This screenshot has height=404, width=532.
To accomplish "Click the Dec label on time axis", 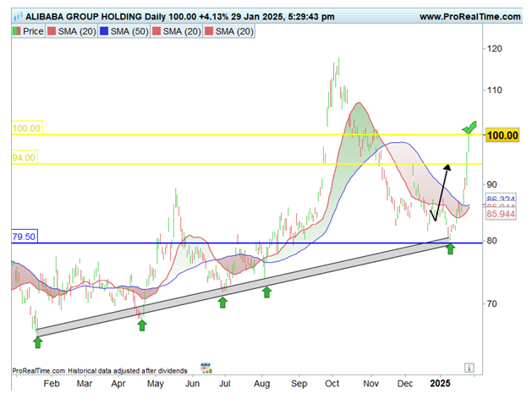I will (x=405, y=384).
